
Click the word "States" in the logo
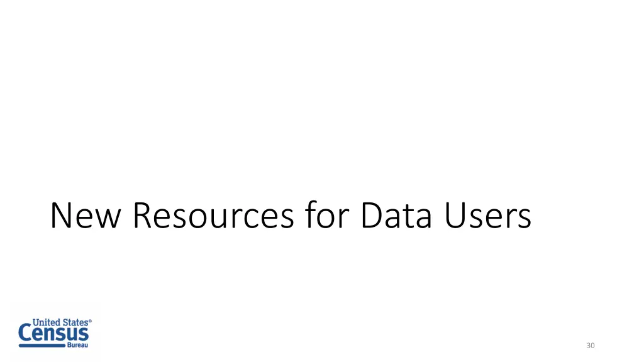coord(74,322)
